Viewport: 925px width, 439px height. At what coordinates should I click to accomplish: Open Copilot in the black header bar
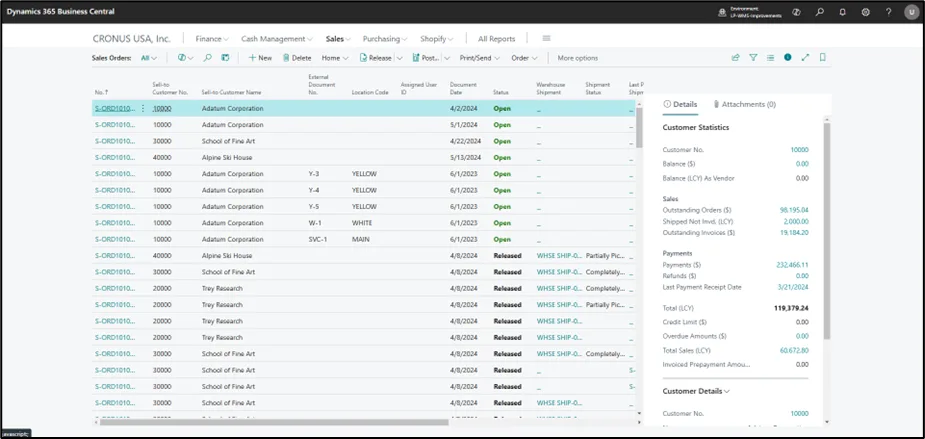(x=796, y=12)
